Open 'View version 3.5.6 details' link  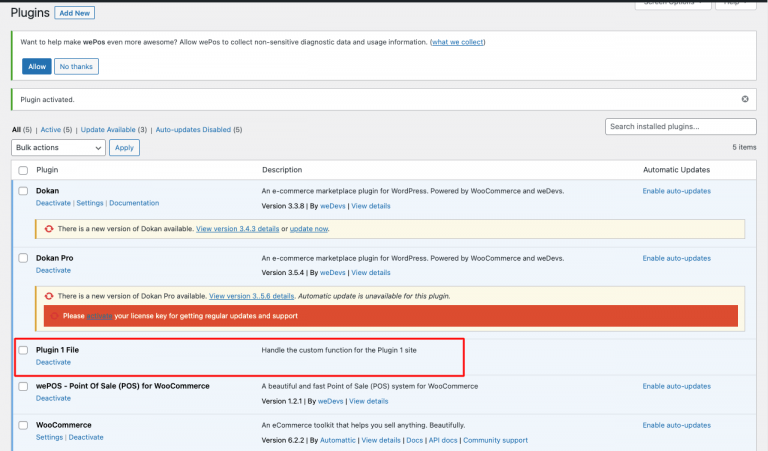tap(251, 296)
